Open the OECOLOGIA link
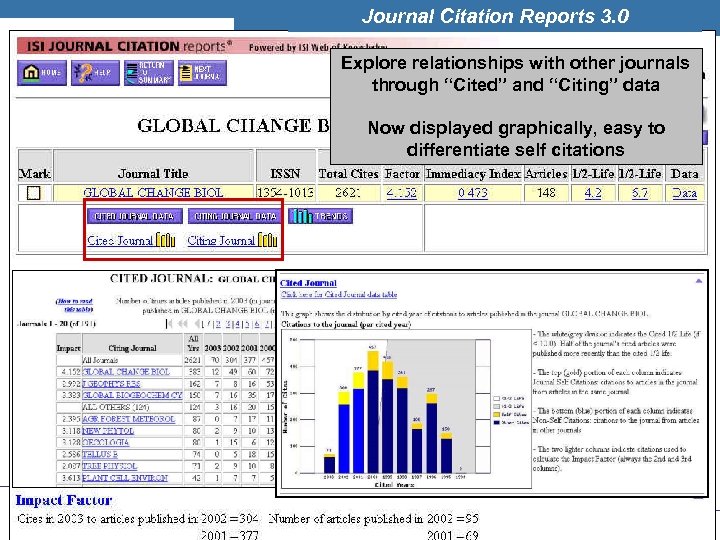Viewport: 720px width, 540px height. pyautogui.click(x=106, y=442)
